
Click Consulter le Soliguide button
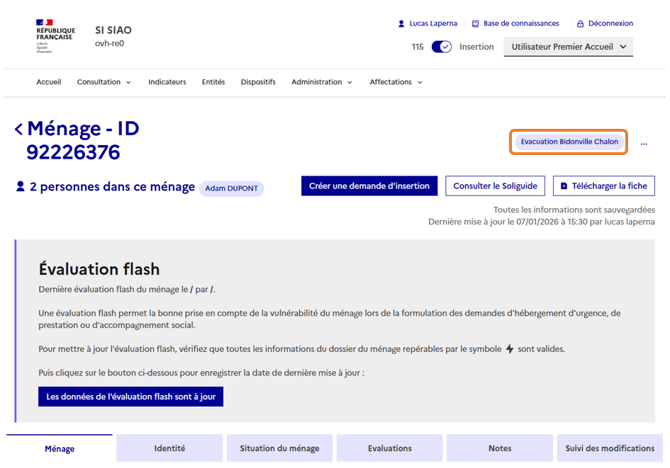coord(495,186)
